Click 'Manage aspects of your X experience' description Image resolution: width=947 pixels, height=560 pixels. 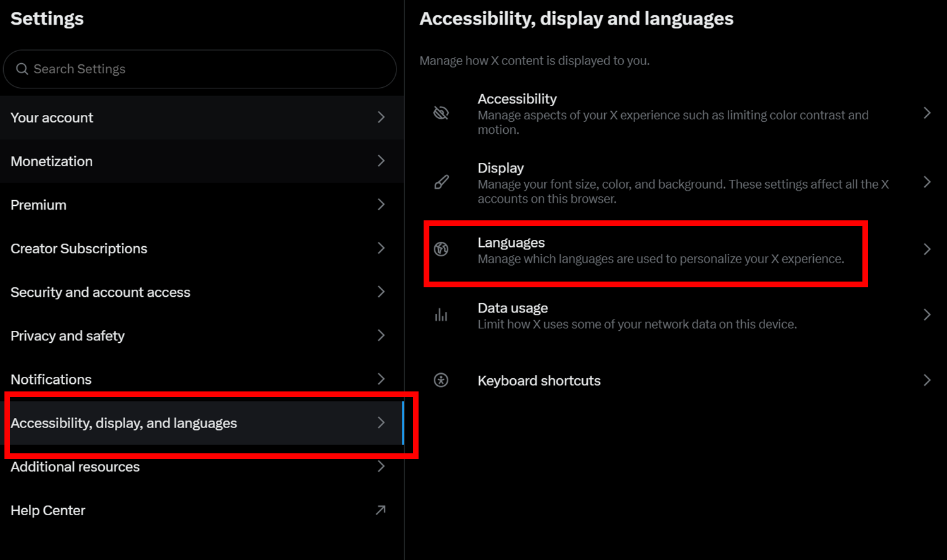coord(673,122)
